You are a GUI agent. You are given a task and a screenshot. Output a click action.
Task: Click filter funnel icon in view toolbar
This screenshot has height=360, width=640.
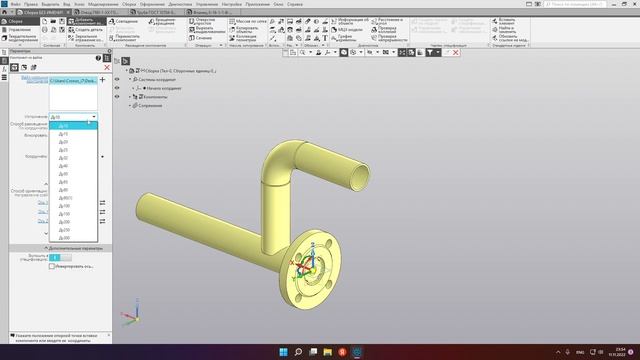coord(430,53)
